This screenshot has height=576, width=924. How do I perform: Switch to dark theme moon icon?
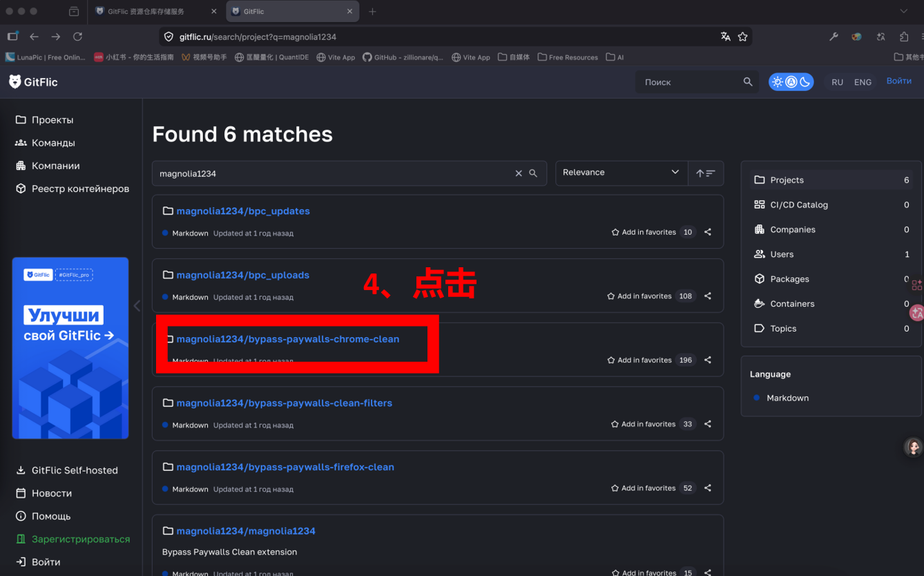[x=805, y=81]
